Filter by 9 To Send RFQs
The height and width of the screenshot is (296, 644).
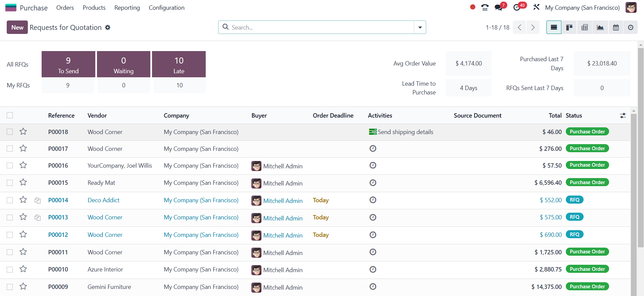[x=68, y=64]
